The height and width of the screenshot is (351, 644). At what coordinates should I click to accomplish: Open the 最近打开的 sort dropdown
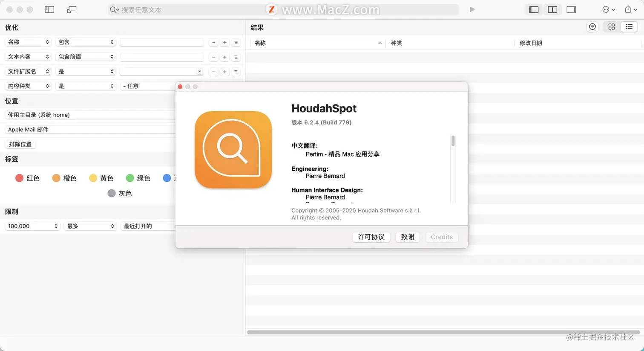148,226
